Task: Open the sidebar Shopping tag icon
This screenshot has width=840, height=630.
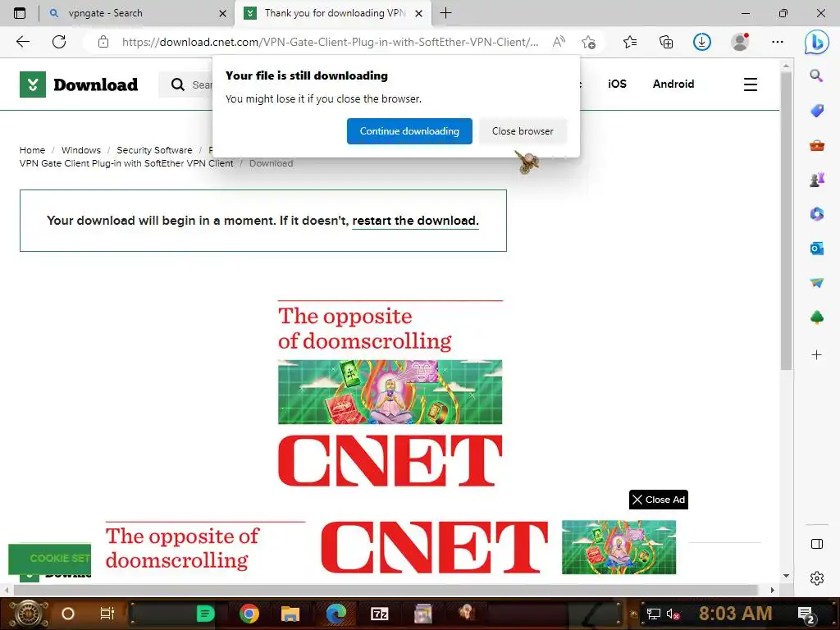Action: point(816,111)
